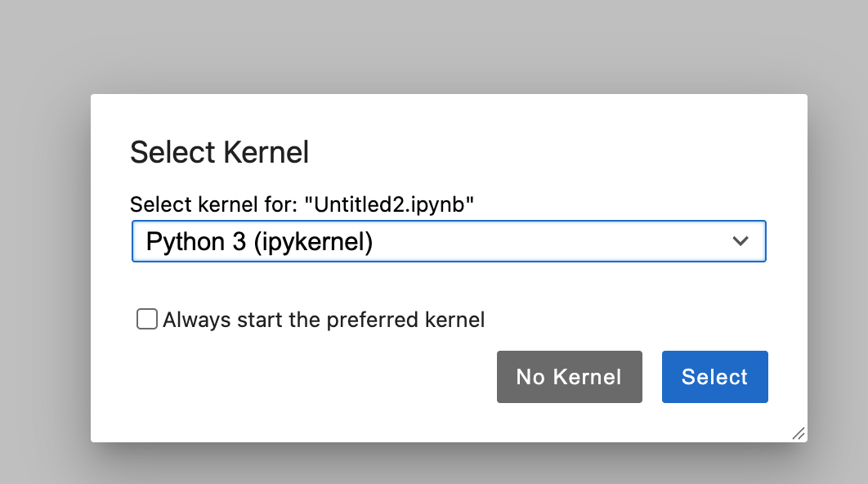The image size is (868, 484).
Task: Click the Python 3 (ipykernel) text
Action: tap(259, 241)
